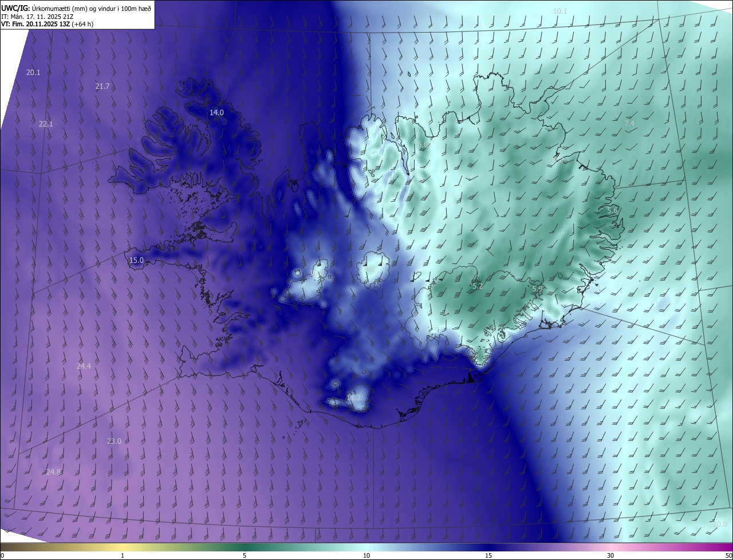Click the 22.1 value on the map

[46, 124]
